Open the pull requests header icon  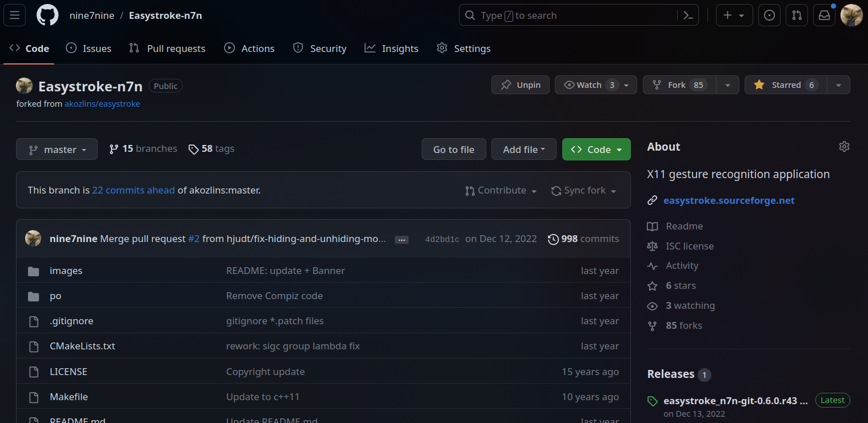click(x=797, y=15)
